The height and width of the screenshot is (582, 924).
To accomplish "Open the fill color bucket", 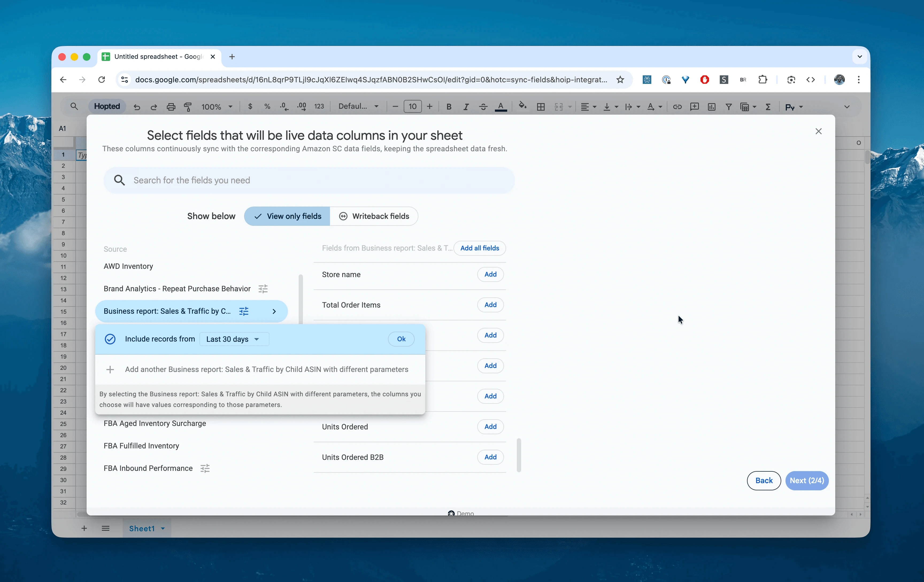I will pyautogui.click(x=522, y=106).
